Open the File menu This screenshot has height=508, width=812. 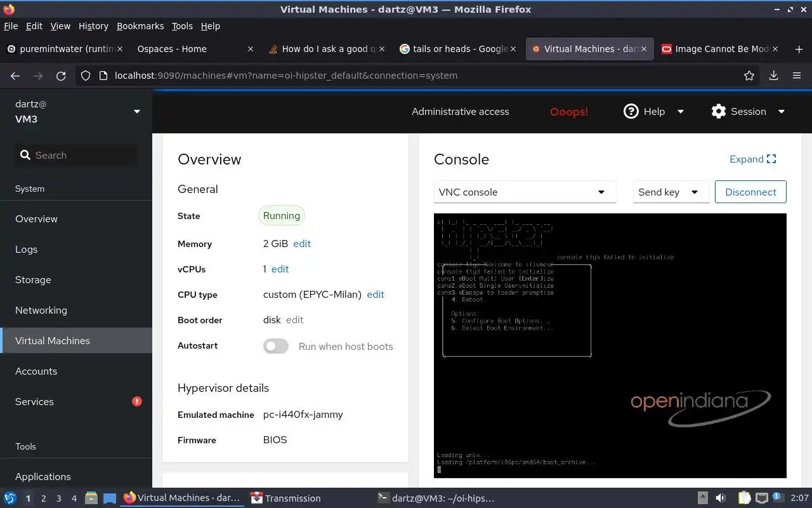coord(11,26)
